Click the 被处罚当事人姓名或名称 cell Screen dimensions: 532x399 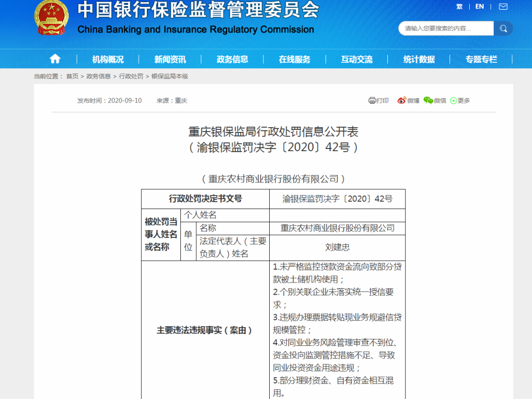click(161, 235)
